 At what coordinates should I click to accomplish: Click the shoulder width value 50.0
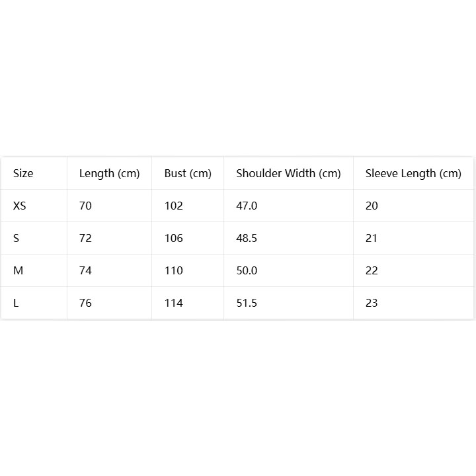click(247, 270)
